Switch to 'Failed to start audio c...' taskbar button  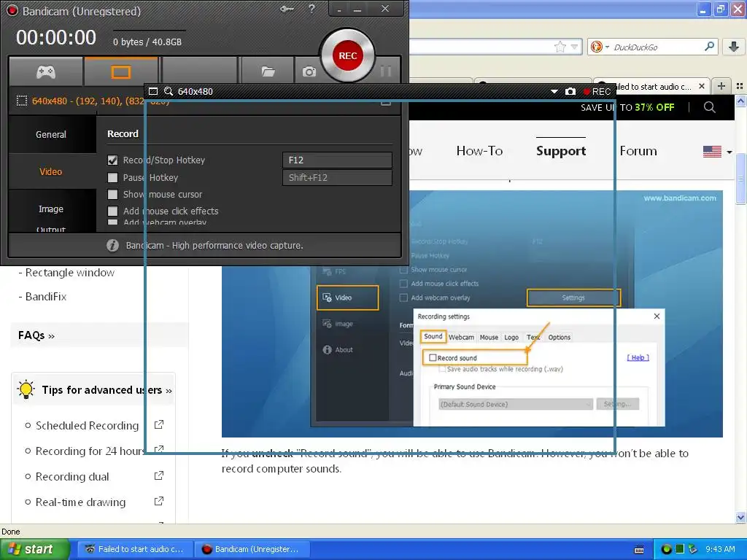click(x=135, y=549)
